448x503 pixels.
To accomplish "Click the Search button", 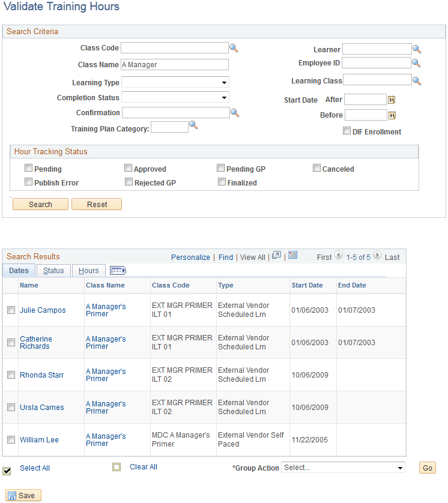I will pos(40,204).
